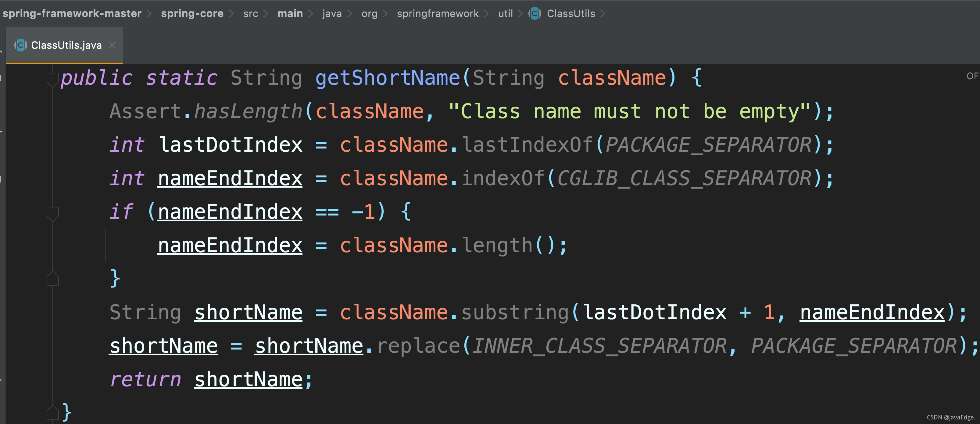
Task: Click the ClassUtils class icon in breadcrumb
Action: (x=535, y=14)
